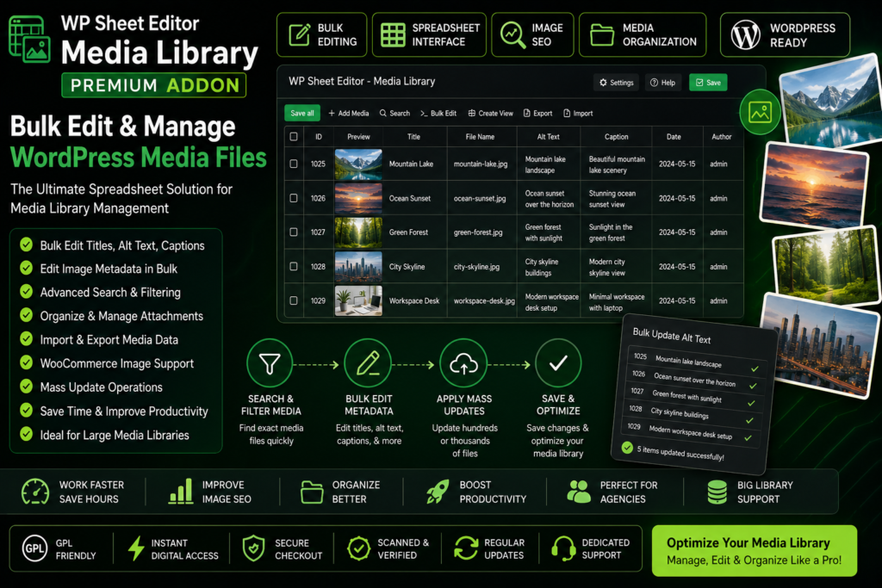Click the WordPress logo icon
Image resolution: width=882 pixels, height=588 pixels.
[x=745, y=34]
